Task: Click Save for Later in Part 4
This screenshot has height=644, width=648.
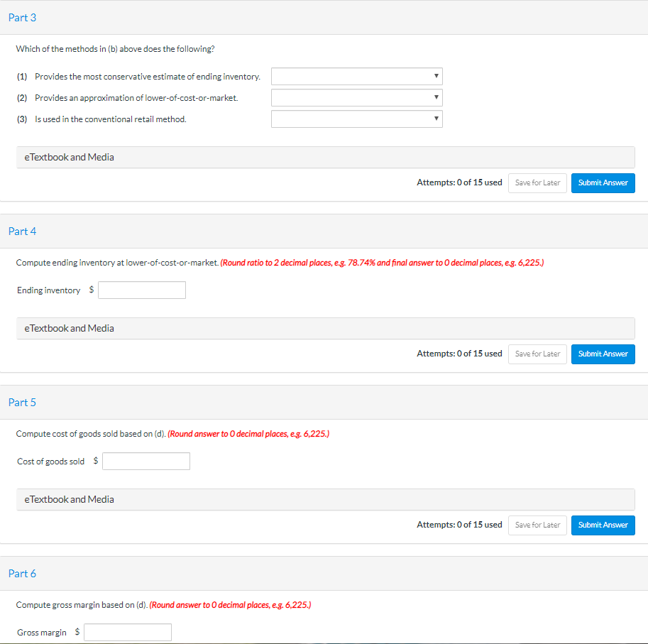Action: (537, 354)
